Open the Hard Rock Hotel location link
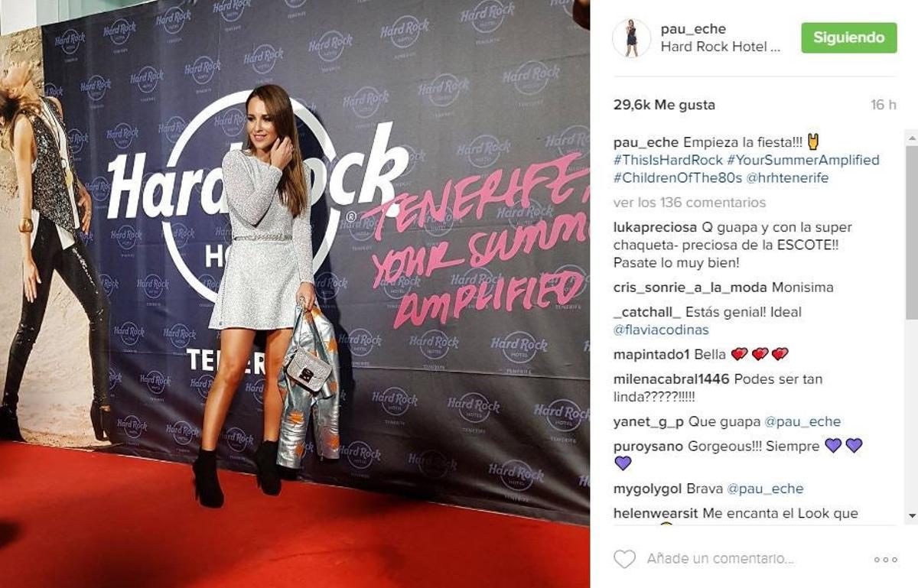918x588 pixels. pyautogui.click(x=721, y=47)
